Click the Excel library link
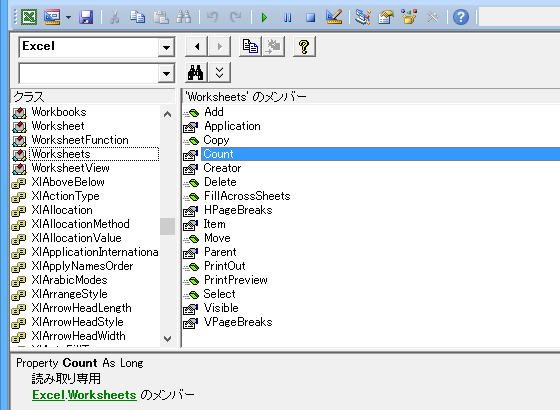Screen dimensions: 560x410 tap(48, 395)
